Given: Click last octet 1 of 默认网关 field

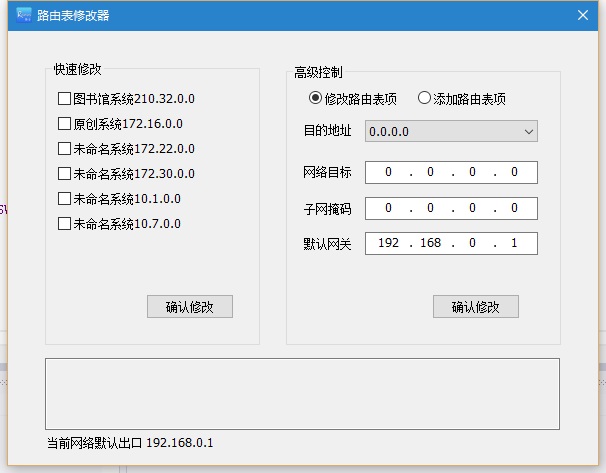Looking at the screenshot, I should click(x=514, y=243).
